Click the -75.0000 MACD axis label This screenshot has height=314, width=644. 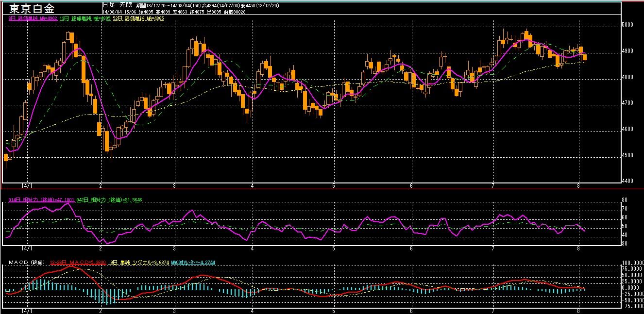pyautogui.click(x=633, y=306)
